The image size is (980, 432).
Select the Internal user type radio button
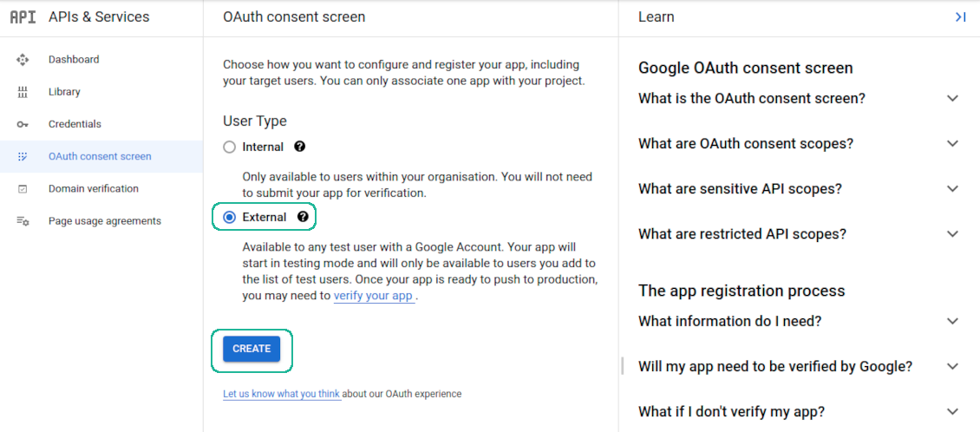tap(230, 147)
